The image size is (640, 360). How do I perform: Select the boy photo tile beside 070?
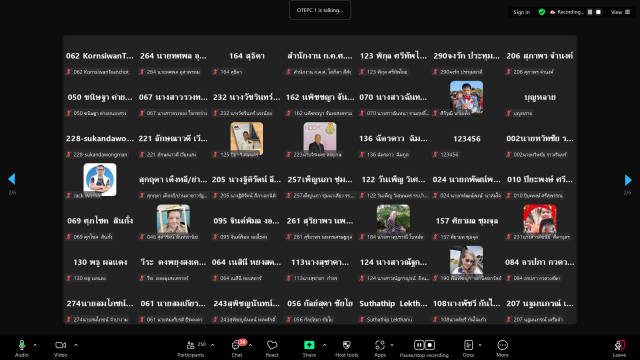(x=467, y=97)
